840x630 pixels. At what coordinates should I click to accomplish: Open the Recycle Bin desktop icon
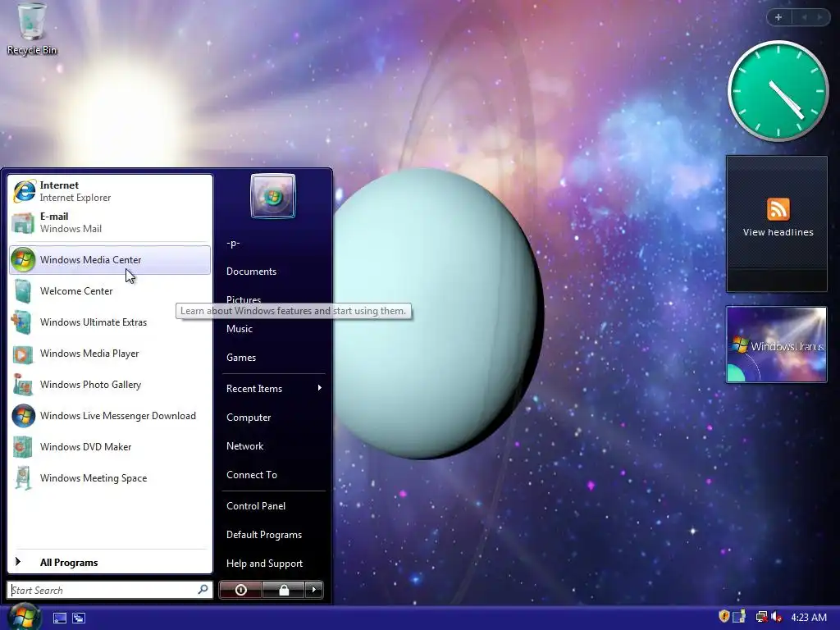[x=32, y=28]
